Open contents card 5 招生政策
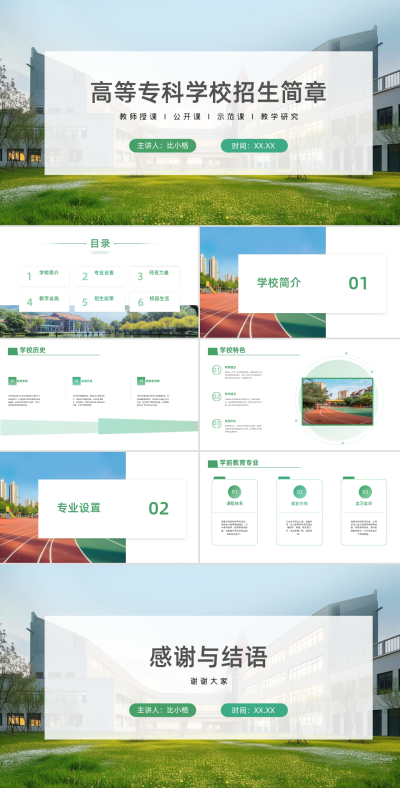This screenshot has height=788, width=400. pyautogui.click(x=99, y=302)
